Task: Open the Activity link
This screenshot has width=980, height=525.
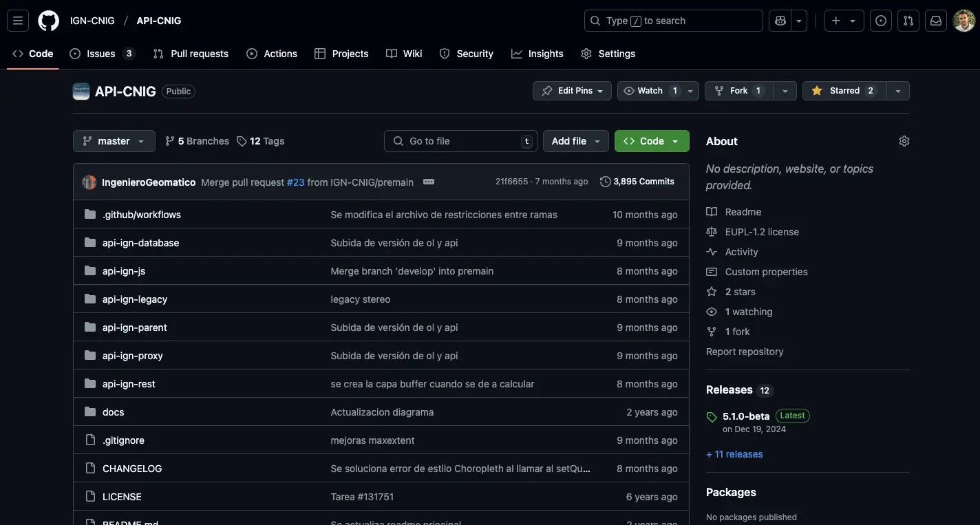Action: [732, 252]
